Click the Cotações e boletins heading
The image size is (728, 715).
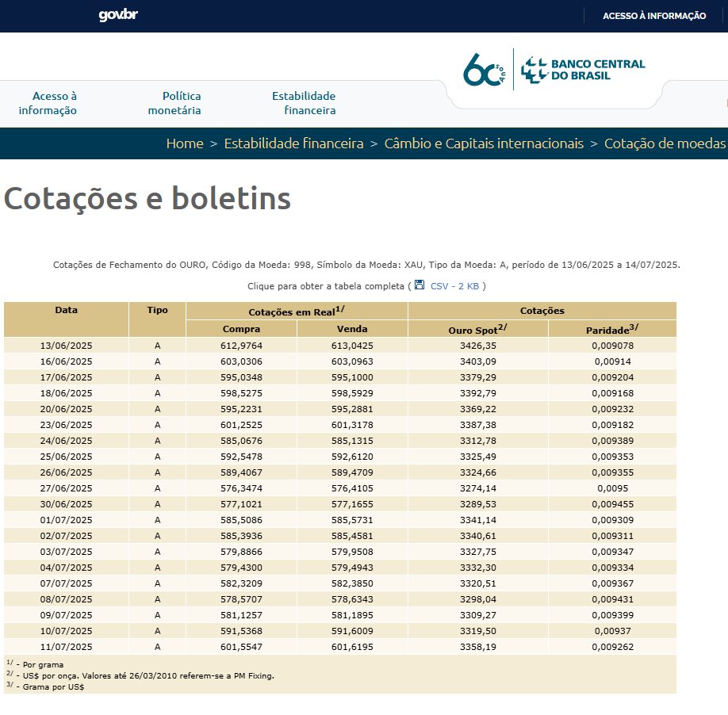pos(148,198)
